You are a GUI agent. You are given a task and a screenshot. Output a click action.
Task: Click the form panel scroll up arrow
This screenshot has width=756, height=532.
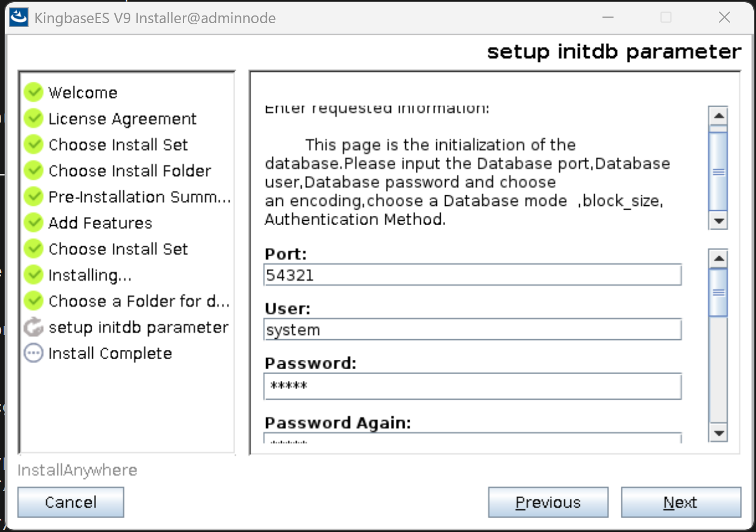point(718,258)
